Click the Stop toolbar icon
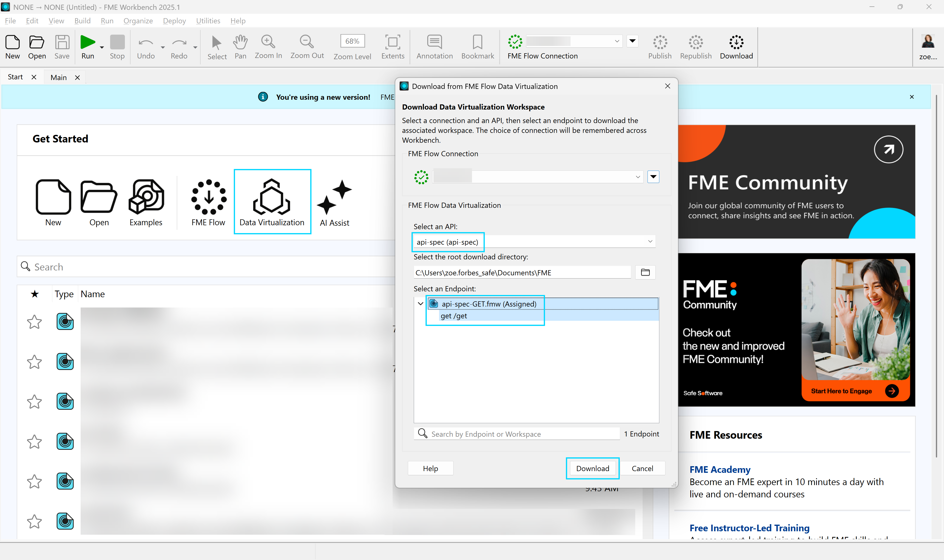This screenshot has height=560, width=944. pos(117,42)
